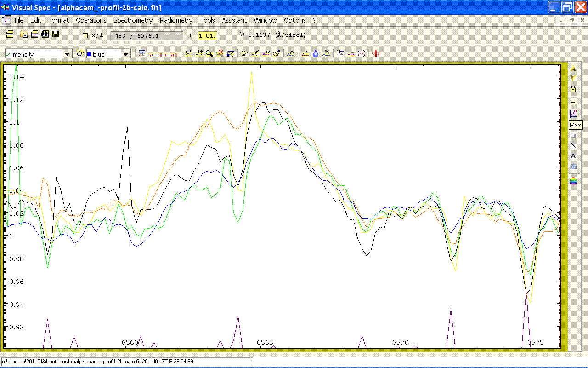
Task: Open the Radiometry menu
Action: coord(176,20)
